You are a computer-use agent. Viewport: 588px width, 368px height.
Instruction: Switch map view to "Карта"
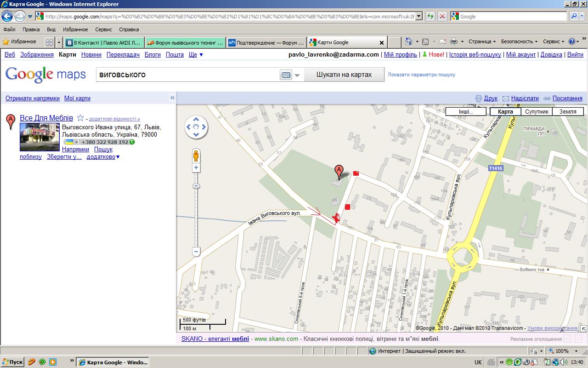point(505,111)
